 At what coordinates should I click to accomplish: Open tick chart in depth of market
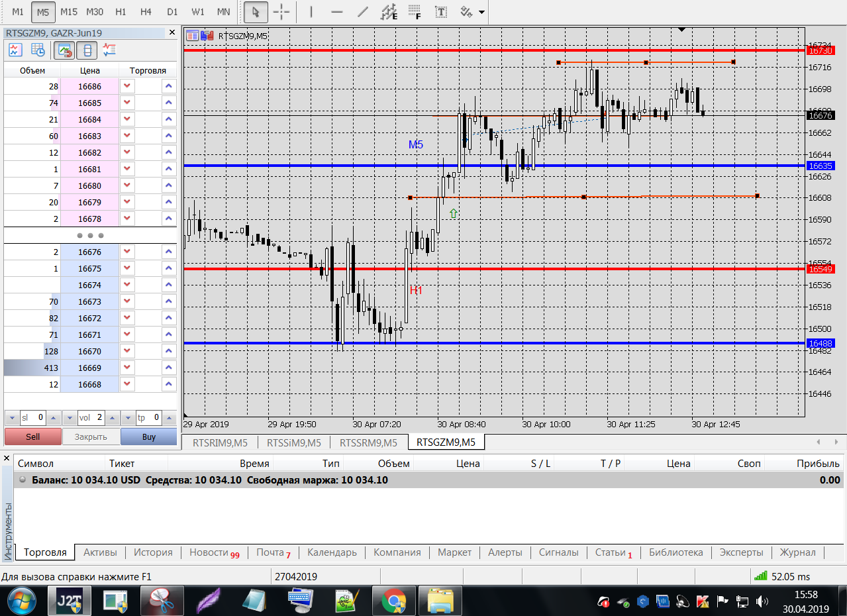tap(15, 50)
